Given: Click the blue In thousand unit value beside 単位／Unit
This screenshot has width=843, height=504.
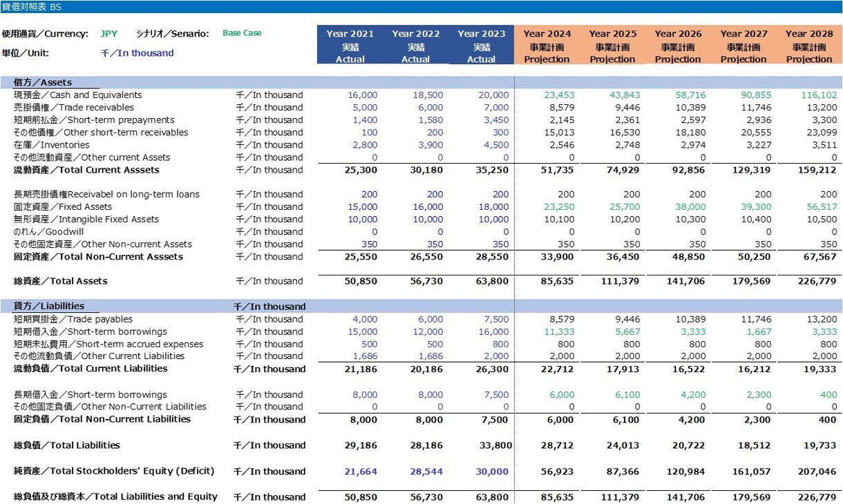Looking at the screenshot, I should coord(138,53).
